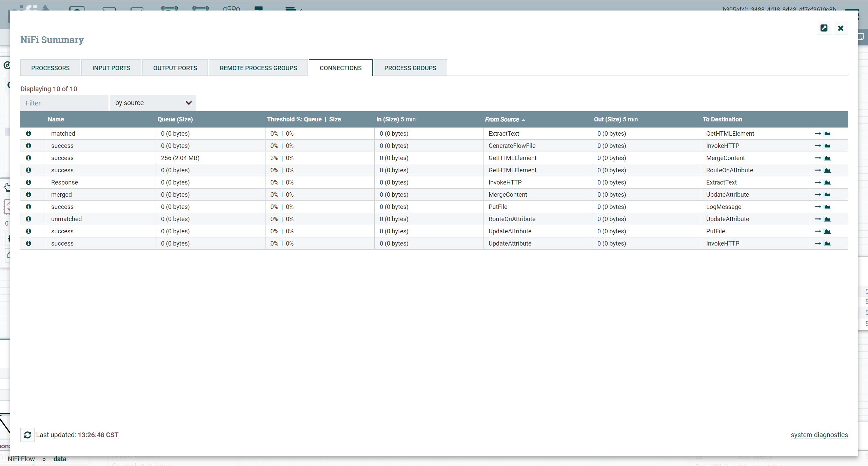The width and height of the screenshot is (868, 466).
Task: Toggle From Source column sort order
Action: click(x=505, y=119)
